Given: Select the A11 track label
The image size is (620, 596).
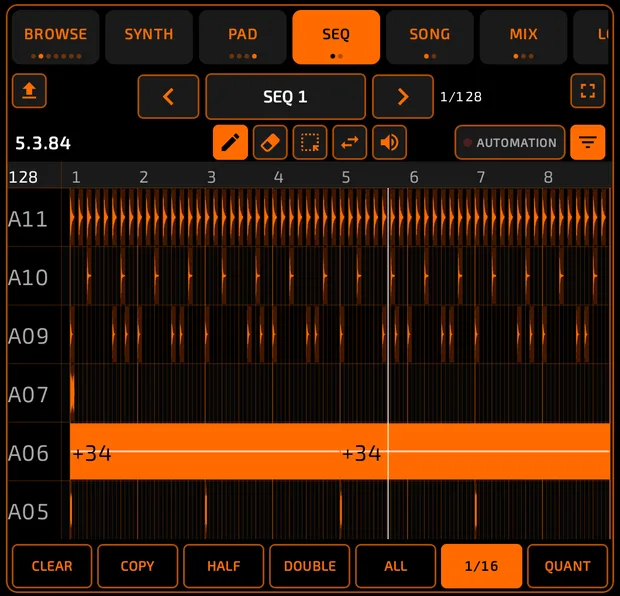Looking at the screenshot, I should [28, 219].
